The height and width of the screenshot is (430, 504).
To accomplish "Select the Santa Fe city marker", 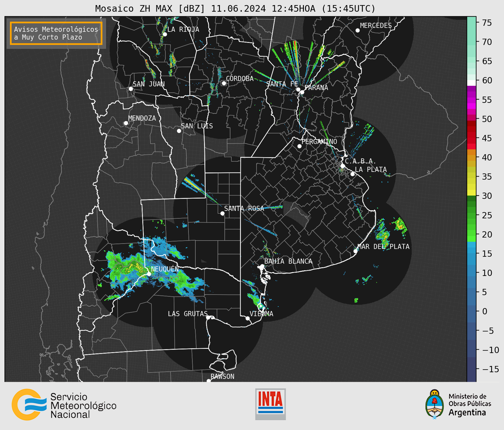I will point(298,89).
